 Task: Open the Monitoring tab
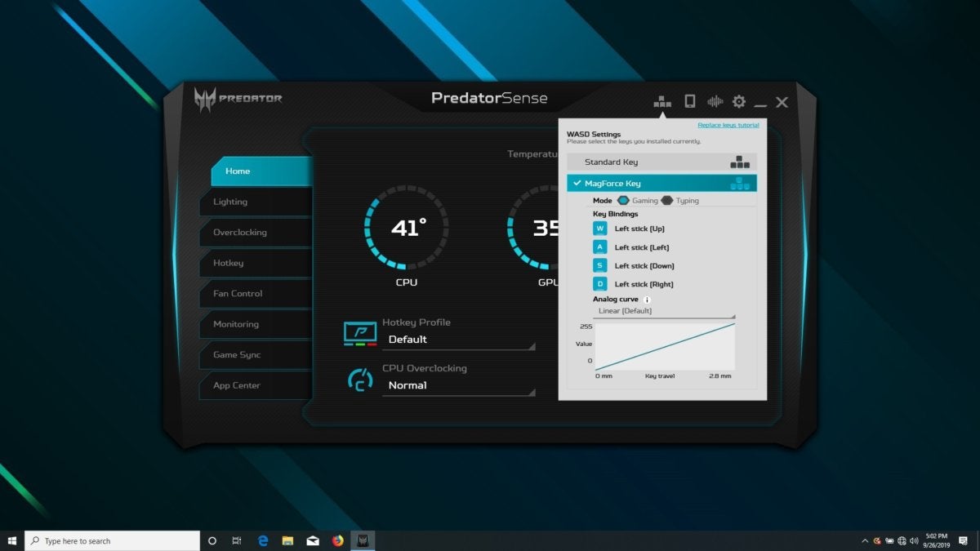coord(256,324)
